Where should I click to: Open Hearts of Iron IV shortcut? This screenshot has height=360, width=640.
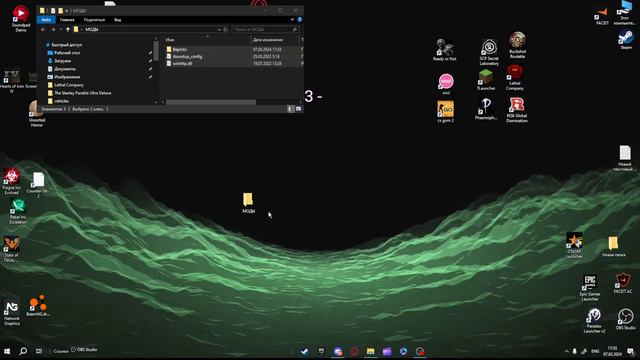[x=11, y=81]
